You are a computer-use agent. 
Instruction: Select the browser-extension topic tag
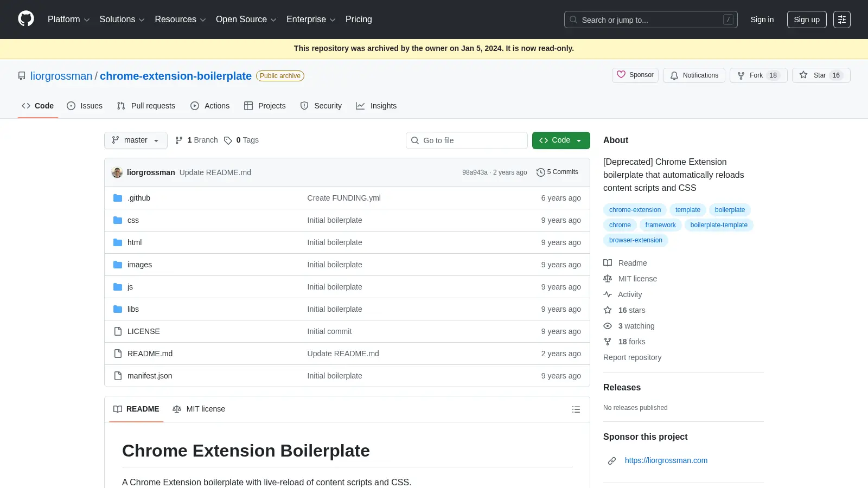point(635,240)
